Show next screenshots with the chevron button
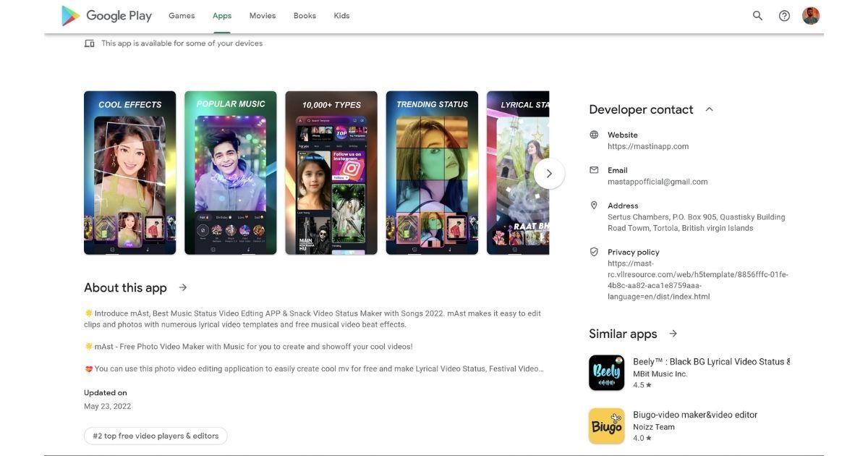 click(549, 174)
